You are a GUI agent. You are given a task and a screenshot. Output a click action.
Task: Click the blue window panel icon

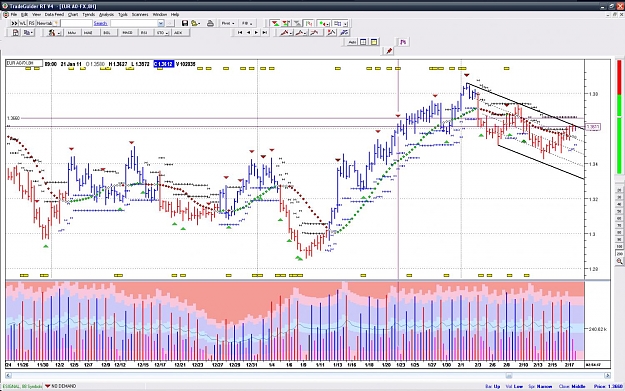pos(363,42)
